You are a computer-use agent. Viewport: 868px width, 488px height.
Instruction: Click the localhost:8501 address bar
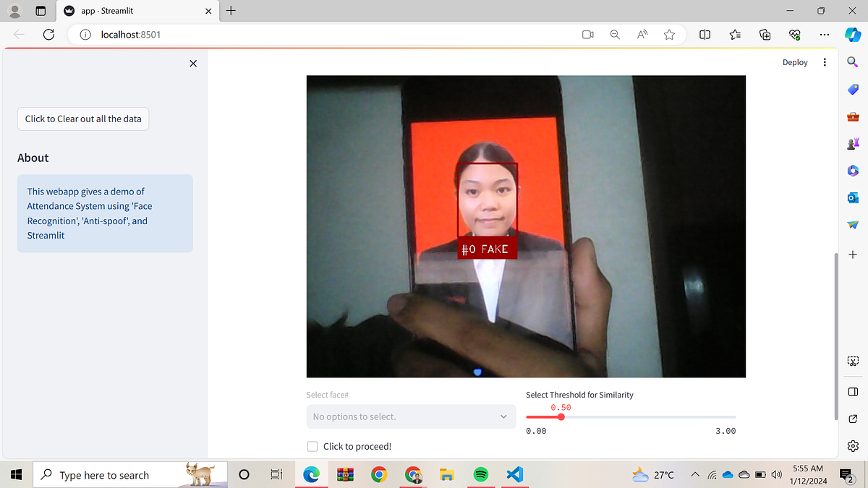click(x=130, y=34)
